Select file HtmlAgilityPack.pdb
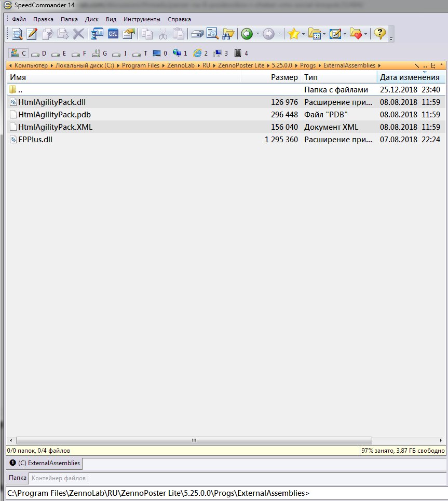 click(226, 114)
